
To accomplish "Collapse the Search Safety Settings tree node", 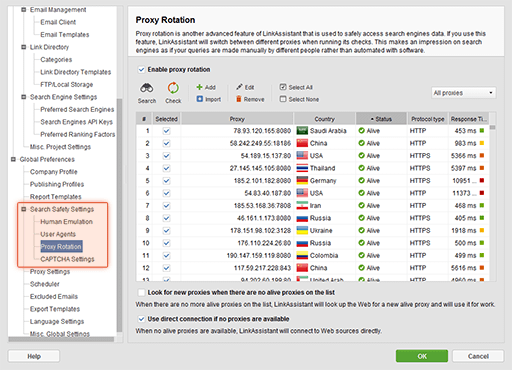I will point(24,209).
